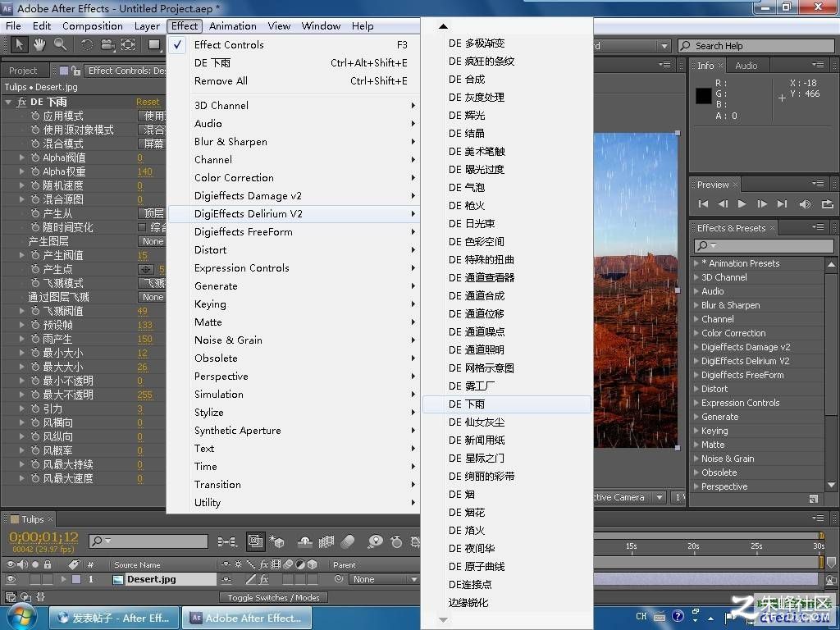Select the Unified Camera tool
Viewport: 840px width, 630px height.
click(x=107, y=44)
